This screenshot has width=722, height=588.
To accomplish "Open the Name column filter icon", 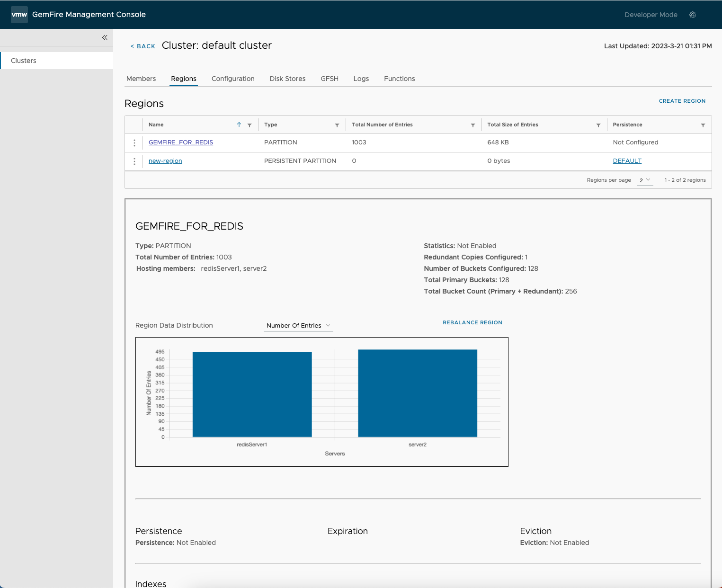I will [250, 125].
